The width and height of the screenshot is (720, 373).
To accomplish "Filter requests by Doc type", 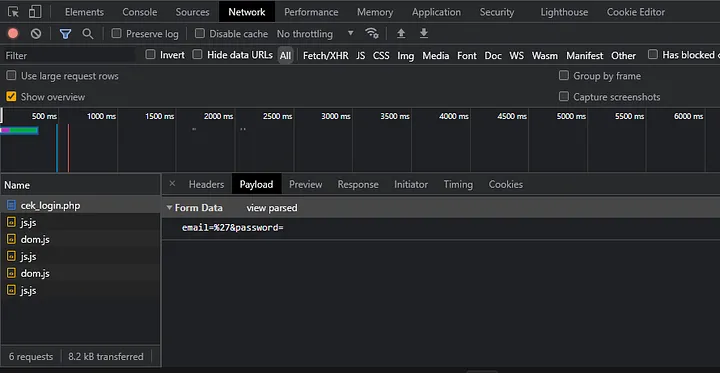I will coord(493,56).
